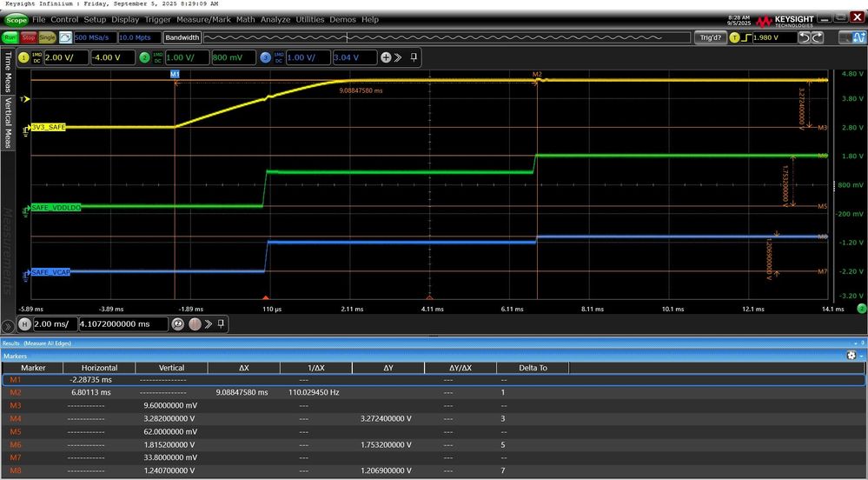Click the waveform sparkle icon at top right
868x480 pixels.
(x=859, y=37)
